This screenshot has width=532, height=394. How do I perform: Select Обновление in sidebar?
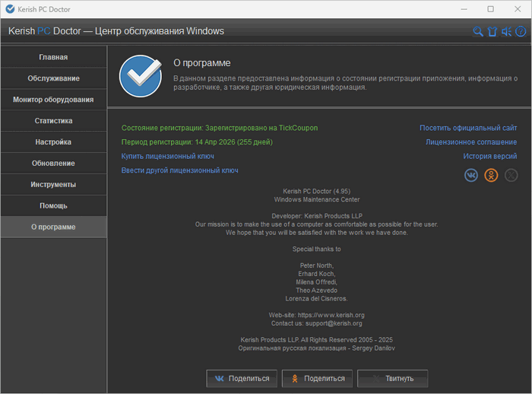[53, 164]
